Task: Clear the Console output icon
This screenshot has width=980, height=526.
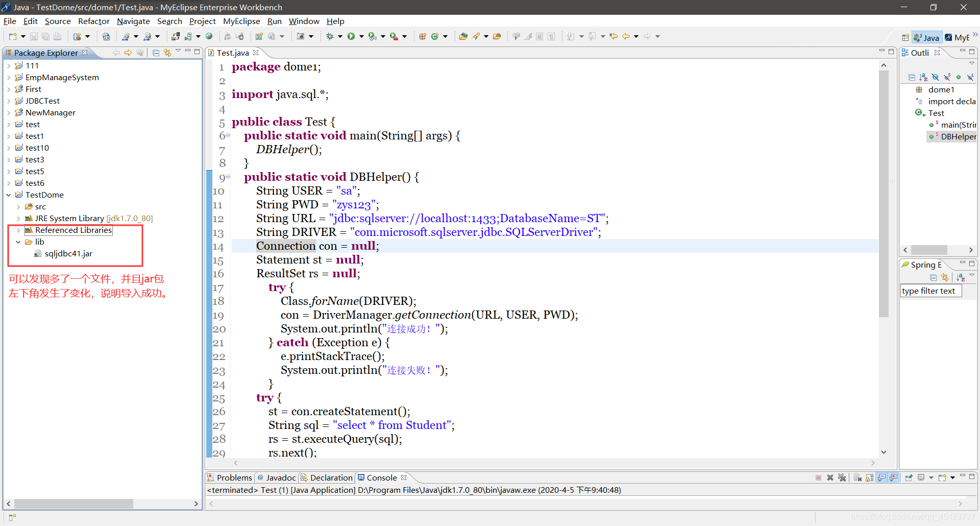Action: pos(857,477)
